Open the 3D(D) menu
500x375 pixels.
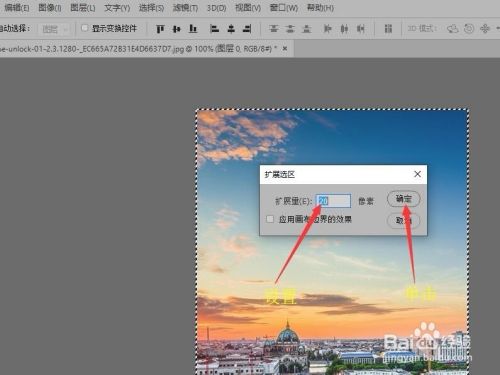point(216,8)
